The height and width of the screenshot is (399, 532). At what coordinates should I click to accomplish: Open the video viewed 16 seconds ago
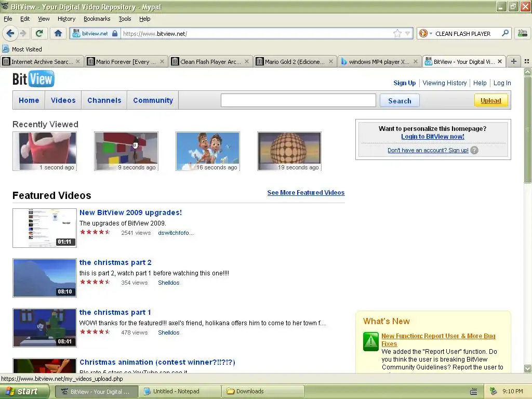pos(208,151)
